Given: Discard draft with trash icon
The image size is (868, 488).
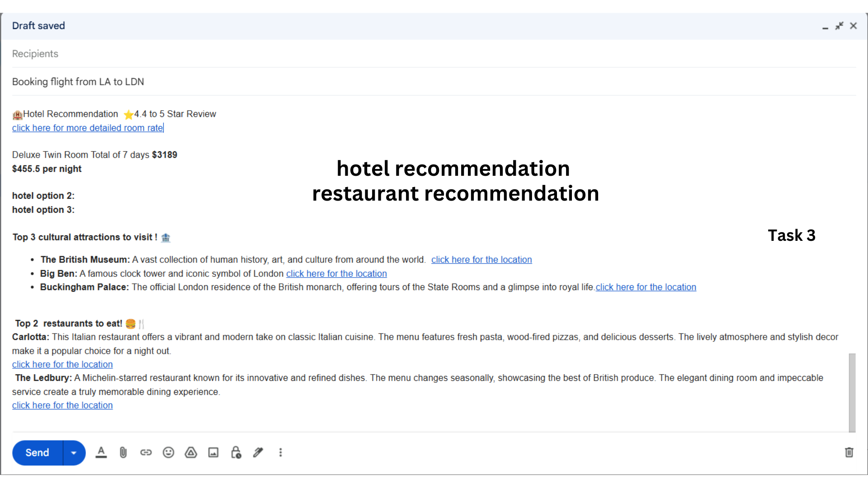Looking at the screenshot, I should click(849, 452).
